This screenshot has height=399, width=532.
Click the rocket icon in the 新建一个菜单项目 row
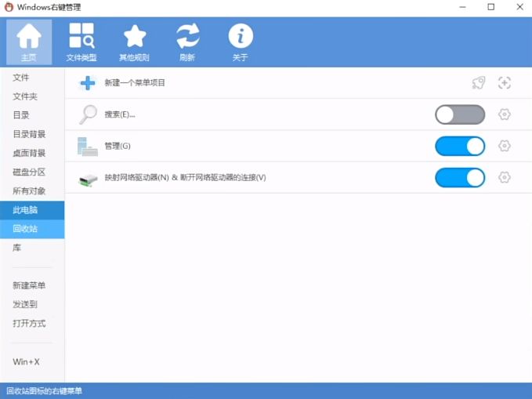[479, 83]
